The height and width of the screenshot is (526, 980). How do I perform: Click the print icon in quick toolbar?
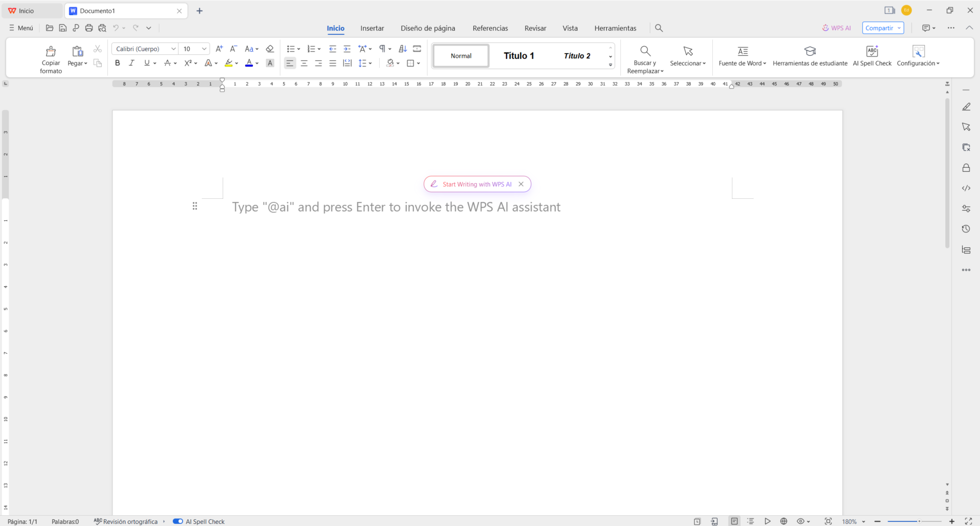89,28
